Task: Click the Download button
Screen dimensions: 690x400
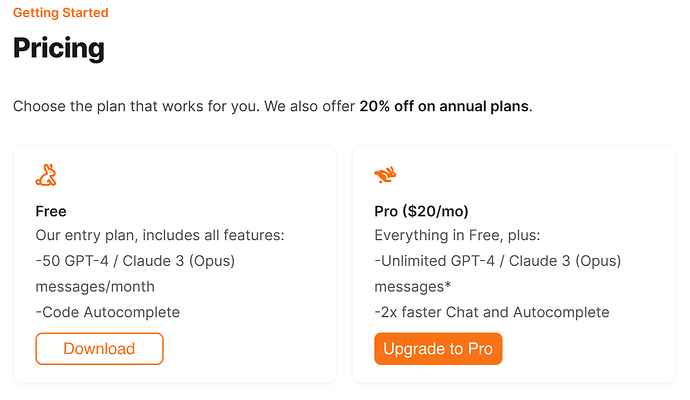Action: pos(99,349)
